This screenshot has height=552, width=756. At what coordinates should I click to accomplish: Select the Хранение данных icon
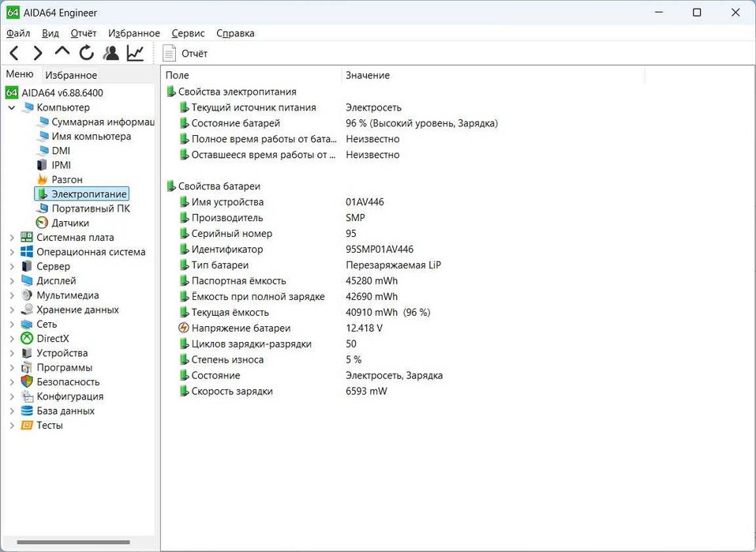(27, 310)
